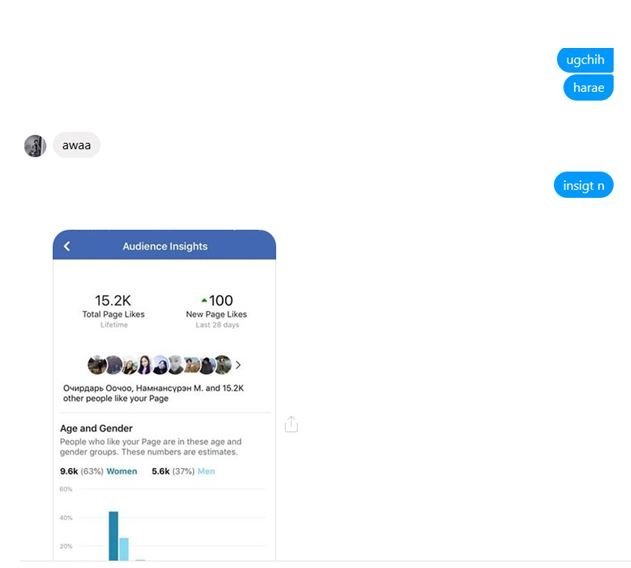This screenshot has height=568, width=631.
Task: Select the 'ugchih' message bubble
Action: coord(585,60)
